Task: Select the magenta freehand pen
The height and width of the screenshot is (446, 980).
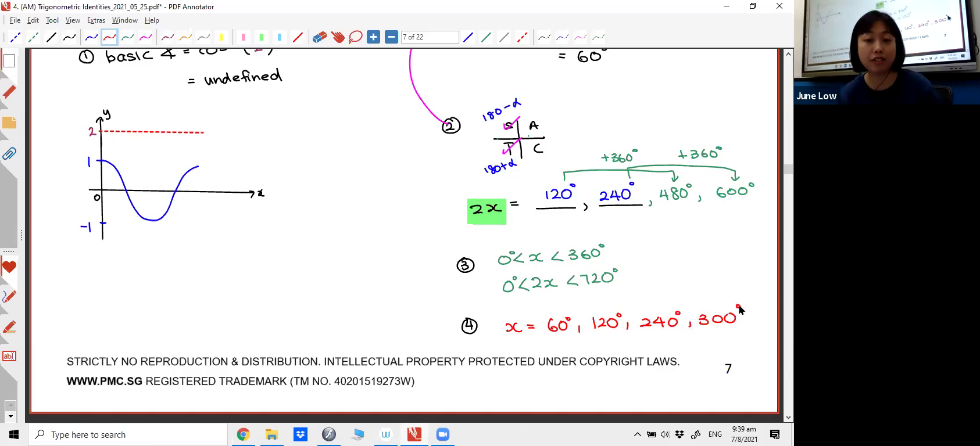Action: (x=145, y=37)
